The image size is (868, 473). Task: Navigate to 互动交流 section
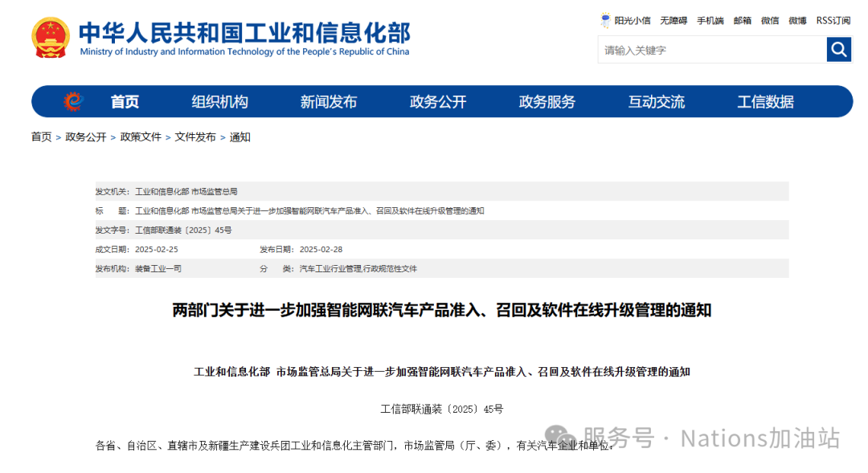tap(656, 102)
